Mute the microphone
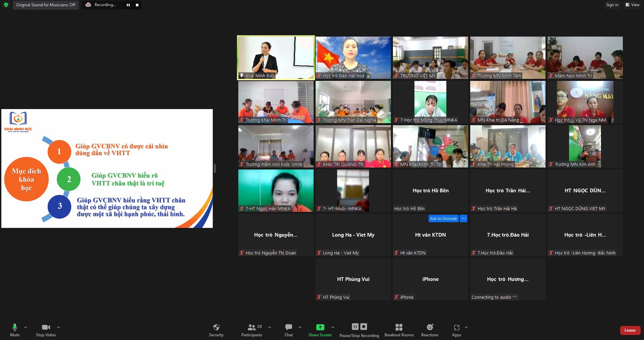 tap(14, 327)
